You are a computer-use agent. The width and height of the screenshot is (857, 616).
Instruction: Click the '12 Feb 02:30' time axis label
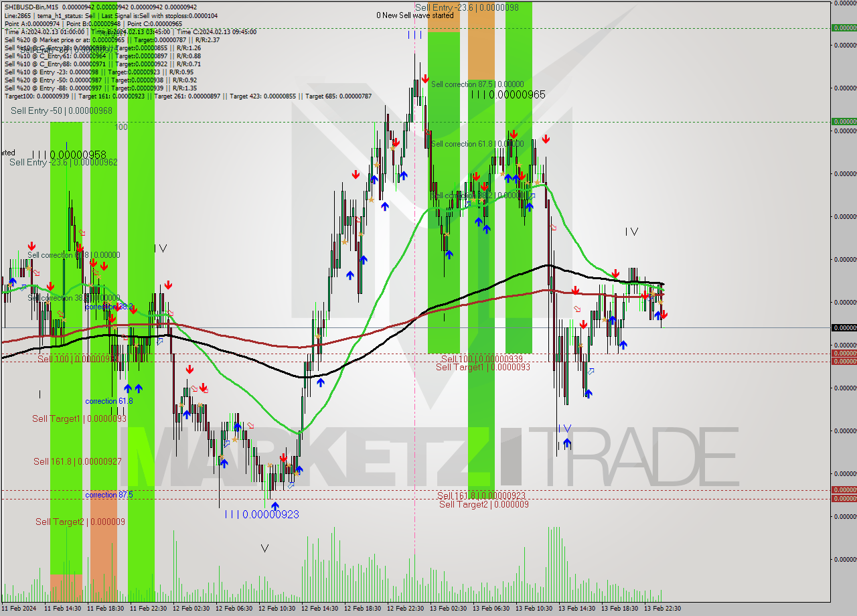tap(191, 609)
